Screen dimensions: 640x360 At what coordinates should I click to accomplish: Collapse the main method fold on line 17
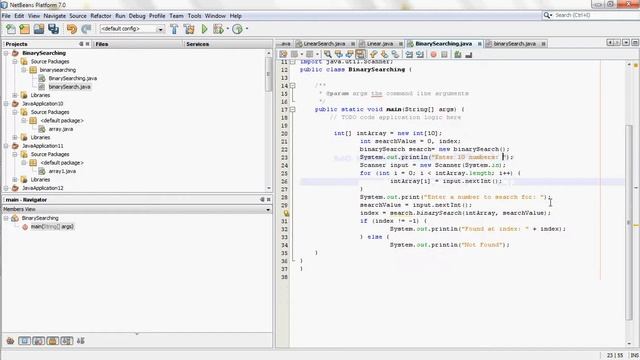click(x=293, y=109)
